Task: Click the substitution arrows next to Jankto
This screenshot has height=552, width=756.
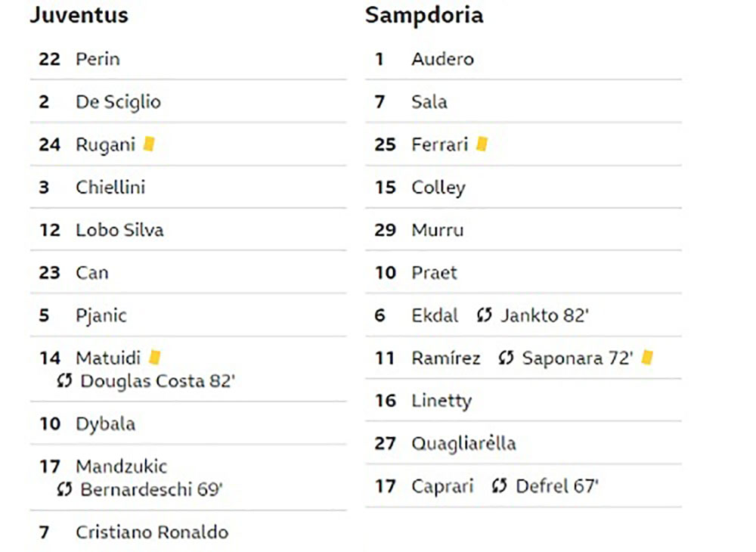Action: (484, 315)
